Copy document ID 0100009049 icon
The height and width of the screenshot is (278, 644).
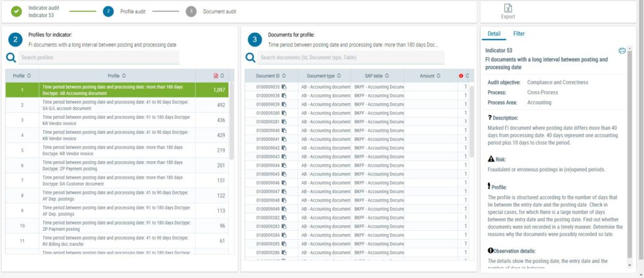click(x=284, y=209)
